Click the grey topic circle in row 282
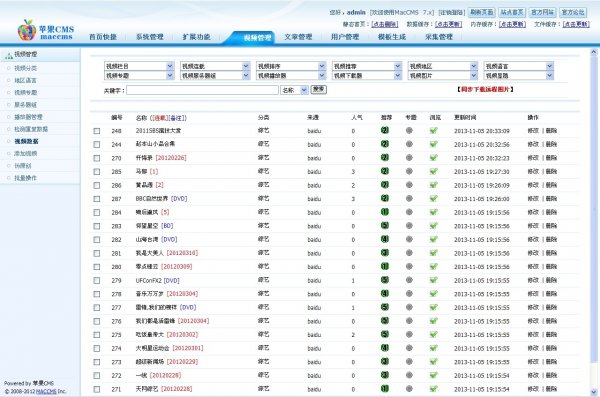This screenshot has width=600, height=397. click(409, 239)
